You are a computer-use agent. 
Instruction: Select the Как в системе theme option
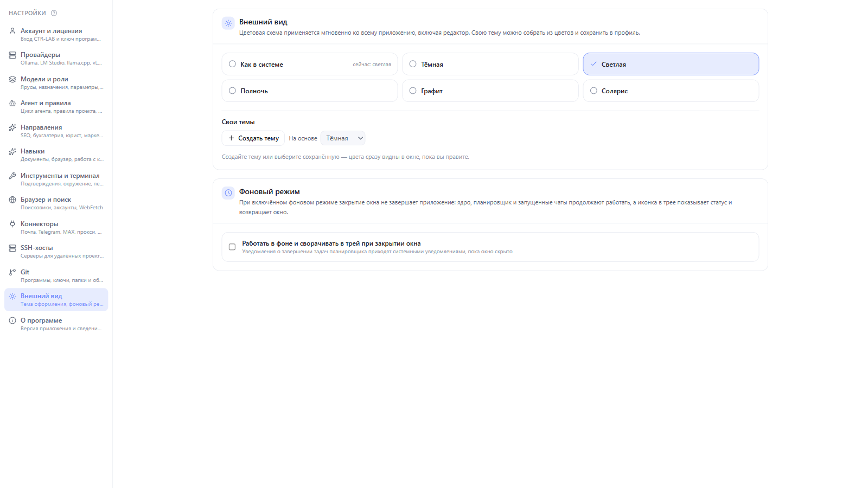click(x=310, y=64)
